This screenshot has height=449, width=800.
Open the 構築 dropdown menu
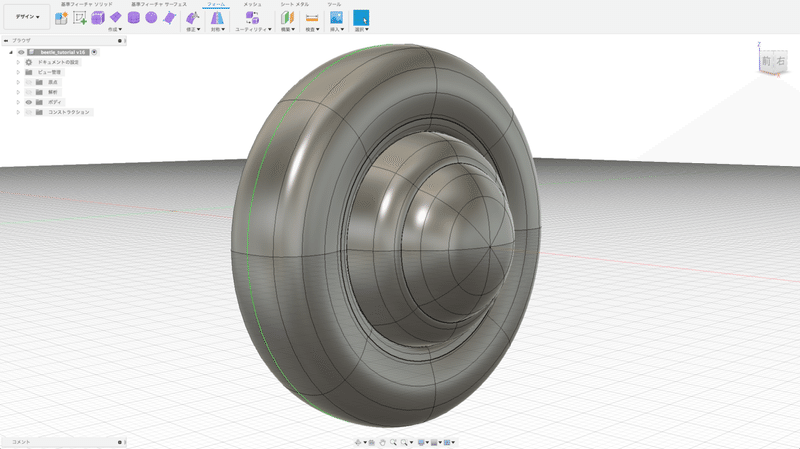[288, 30]
